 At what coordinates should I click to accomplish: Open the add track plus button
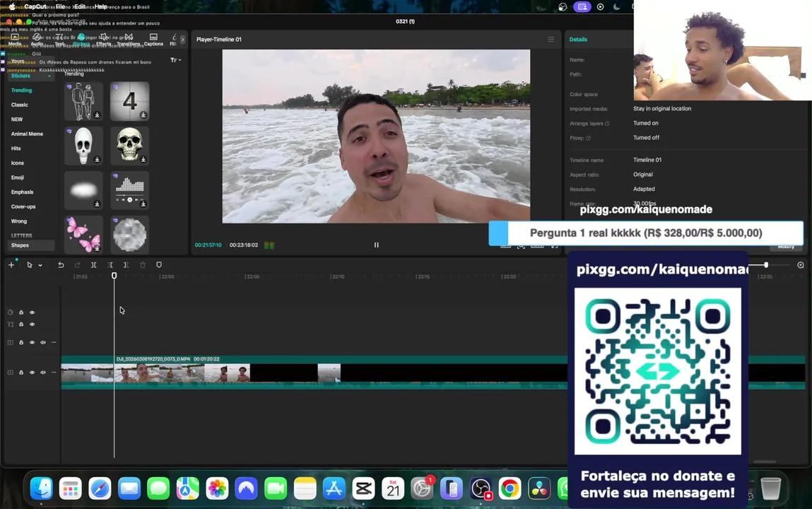[x=11, y=265]
